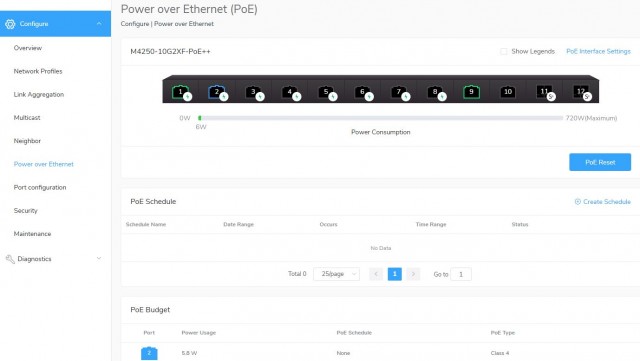Select port 2 on the switch diagram
The height and width of the screenshot is (361, 640).
pyautogui.click(x=217, y=92)
